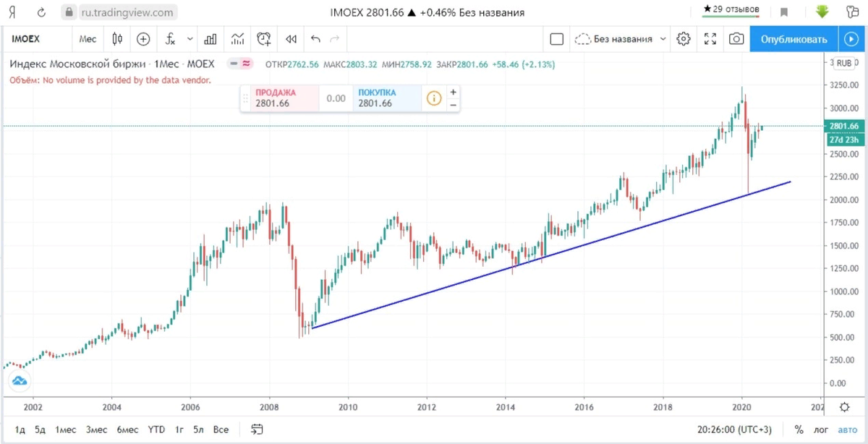This screenshot has height=444, width=868.
Task: Select the 3мес time range
Action: pos(96,430)
